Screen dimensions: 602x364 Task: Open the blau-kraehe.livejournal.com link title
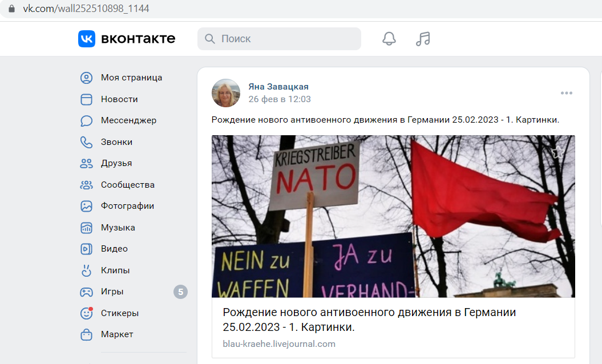point(369,320)
